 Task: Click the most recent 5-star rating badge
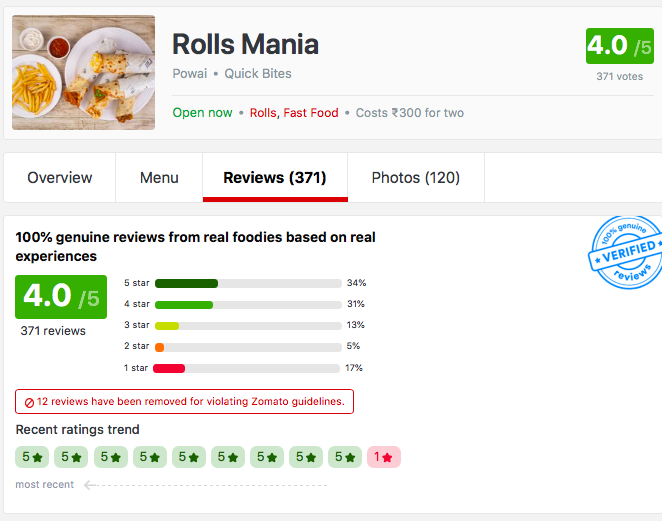coord(32,457)
